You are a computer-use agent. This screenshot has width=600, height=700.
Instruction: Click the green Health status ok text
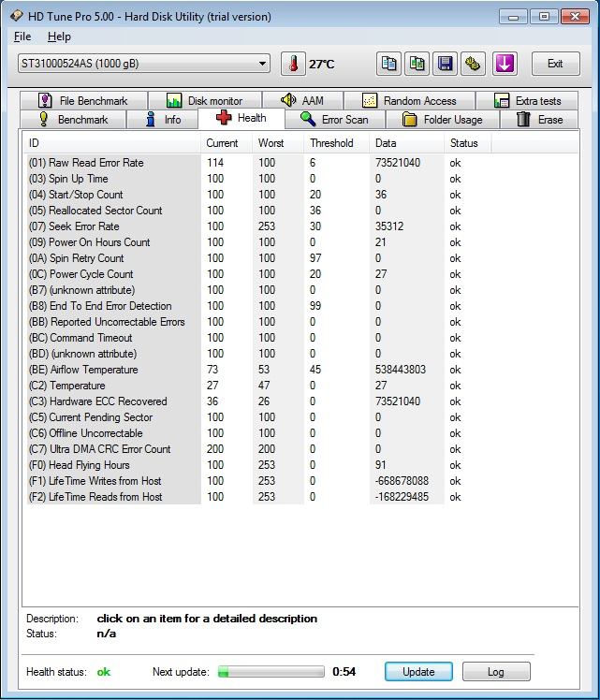[x=104, y=672]
